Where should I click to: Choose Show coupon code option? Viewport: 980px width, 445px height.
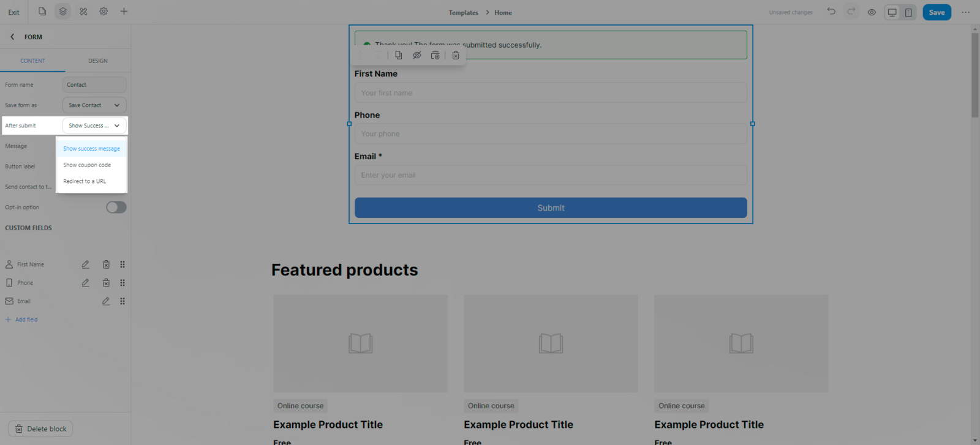tap(87, 165)
